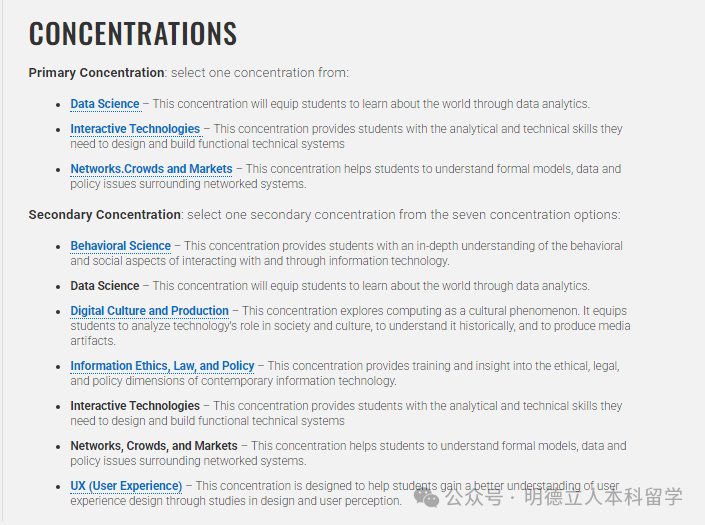Click the bold Primary Concentration label
This screenshot has height=525, width=705.
(96, 73)
